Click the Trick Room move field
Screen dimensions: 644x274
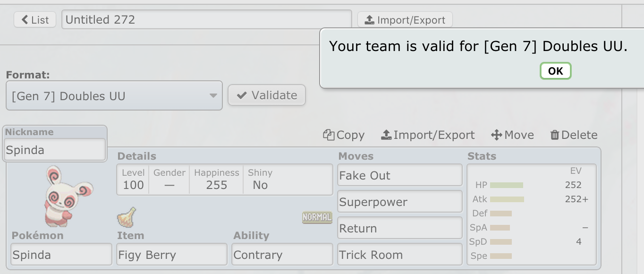[399, 255]
